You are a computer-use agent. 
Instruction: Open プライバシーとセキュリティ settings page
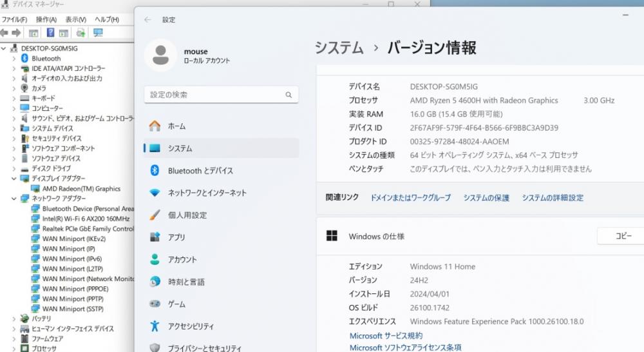tap(222, 348)
